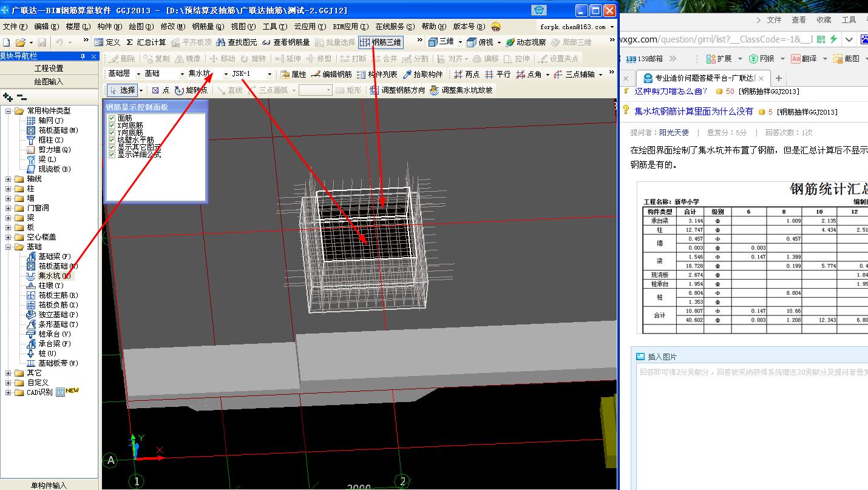Click 绘图输入 navigation button
This screenshot has height=490, width=868.
tap(49, 81)
